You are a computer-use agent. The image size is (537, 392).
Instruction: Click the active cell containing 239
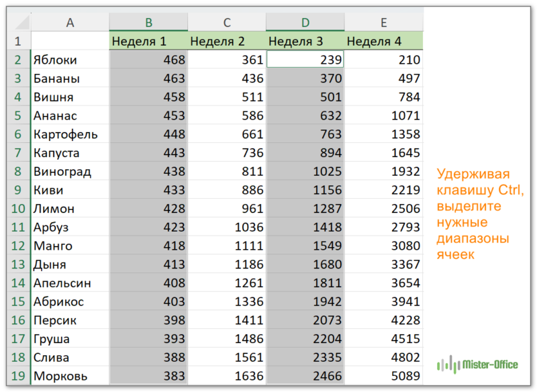click(x=305, y=60)
